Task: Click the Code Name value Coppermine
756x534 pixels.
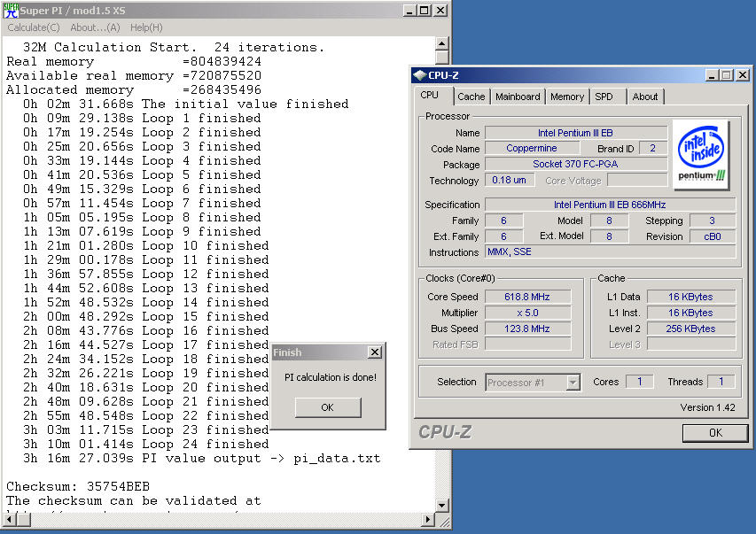Action: [x=532, y=148]
